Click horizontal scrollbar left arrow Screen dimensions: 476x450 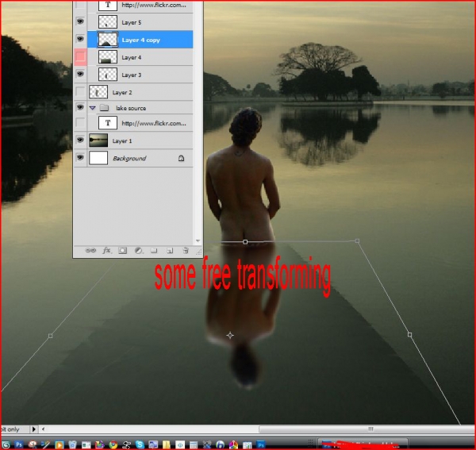[x=43, y=429]
